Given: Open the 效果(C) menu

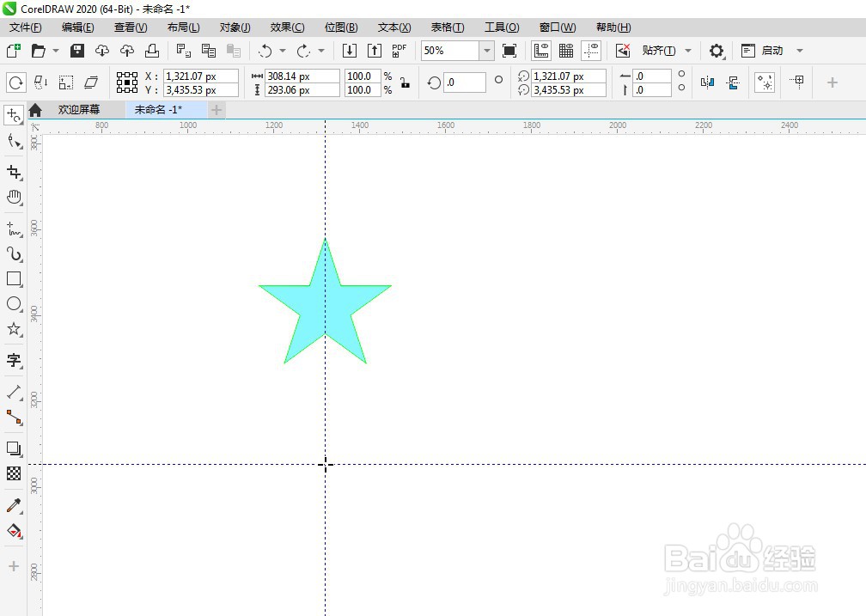Looking at the screenshot, I should pos(288,27).
